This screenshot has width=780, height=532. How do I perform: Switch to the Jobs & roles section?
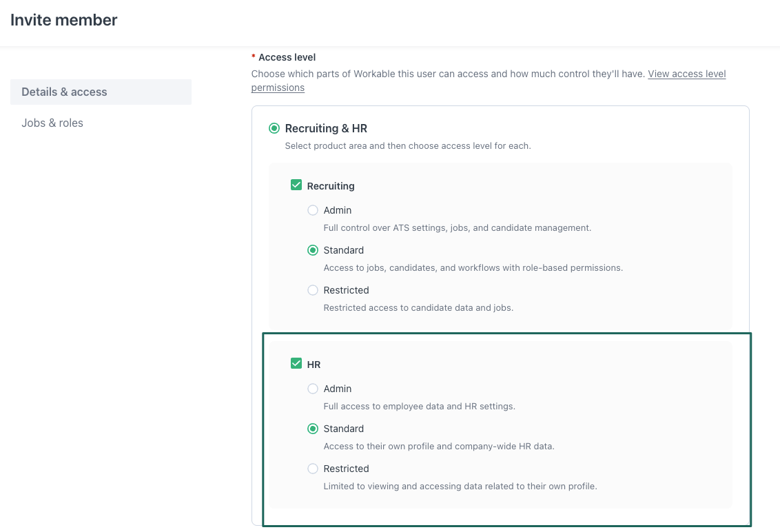coord(52,123)
